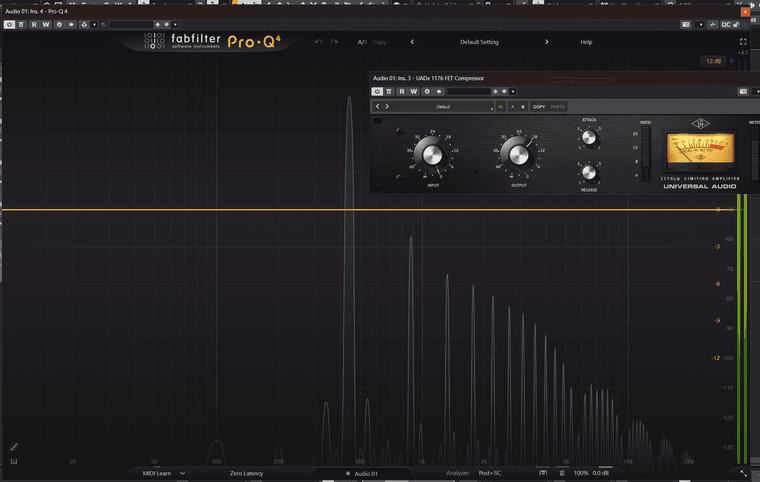760x482 pixels.
Task: Toggle piano keyboard display icon
Action: pyautogui.click(x=14, y=461)
